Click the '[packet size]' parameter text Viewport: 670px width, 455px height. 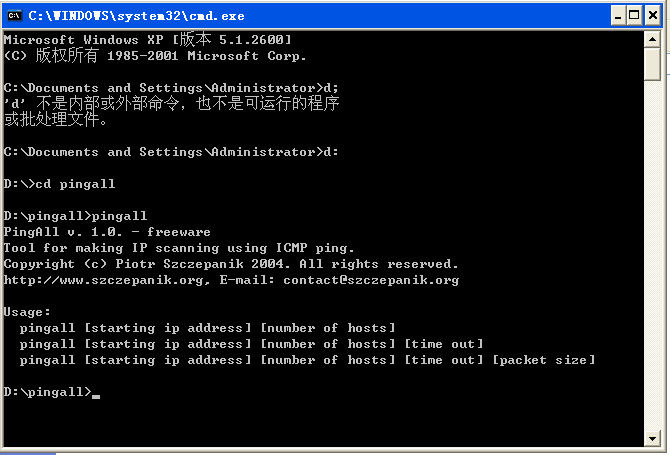(x=543, y=360)
